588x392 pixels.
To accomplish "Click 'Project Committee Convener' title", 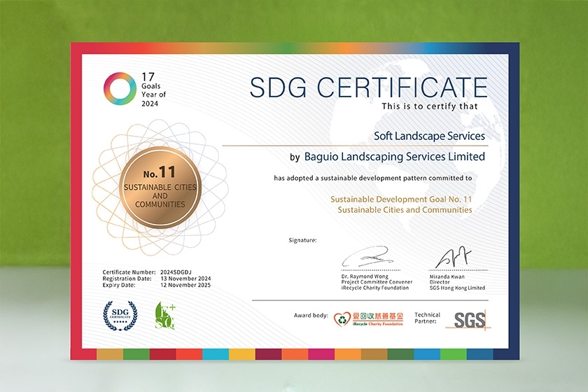I will [x=377, y=282].
